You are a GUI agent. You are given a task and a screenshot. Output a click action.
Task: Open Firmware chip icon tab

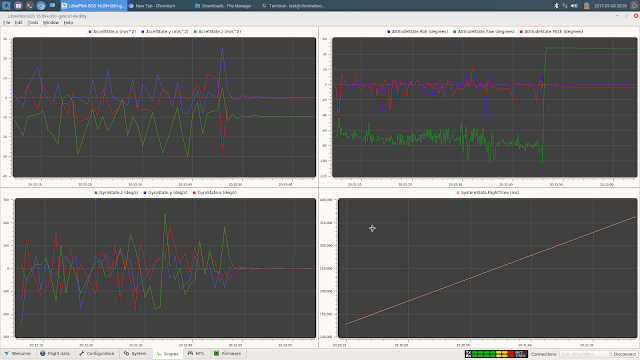[216, 353]
